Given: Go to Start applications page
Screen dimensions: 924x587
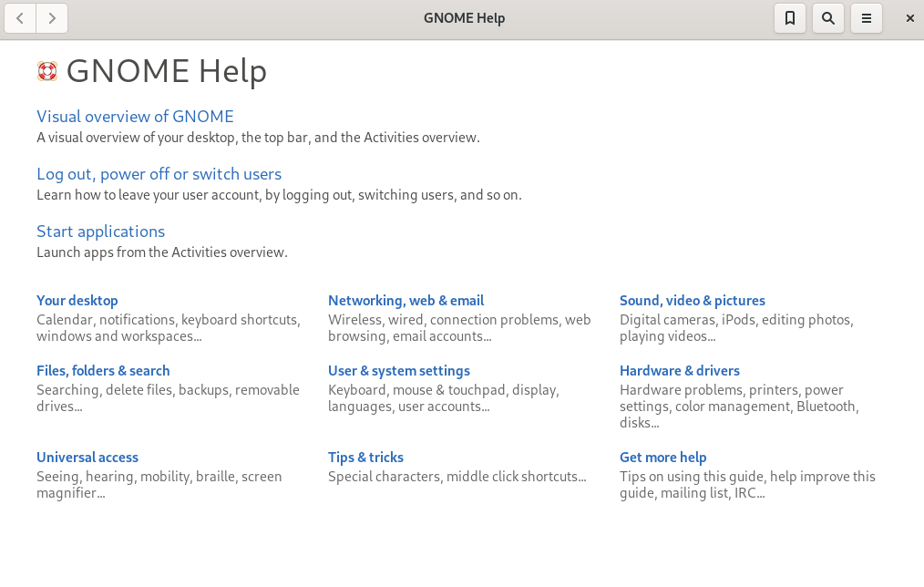Looking at the screenshot, I should point(100,232).
